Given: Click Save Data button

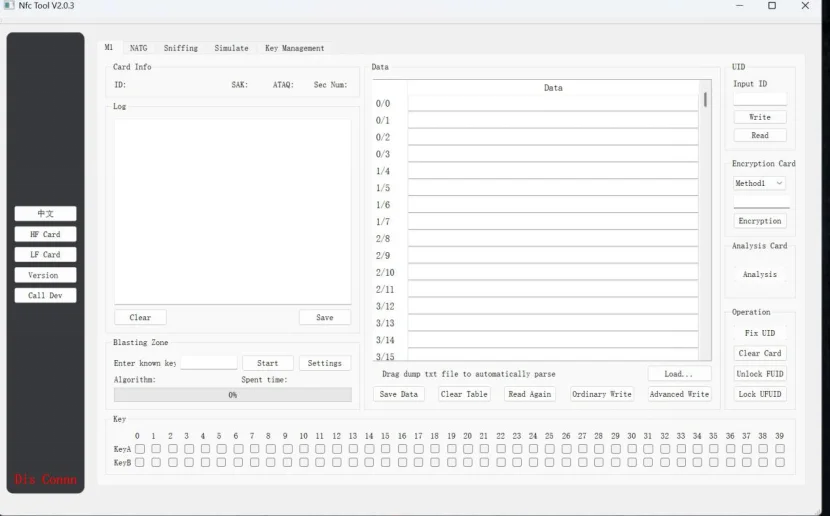Looking at the screenshot, I should pos(399,394).
